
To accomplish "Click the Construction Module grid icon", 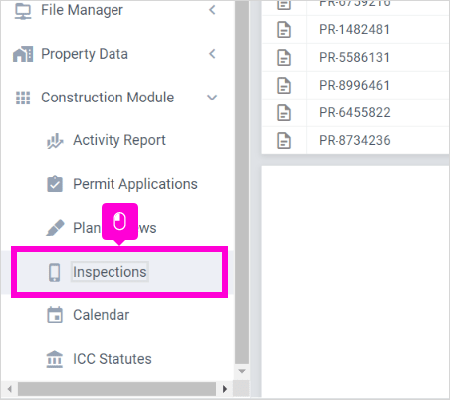I will tap(23, 98).
